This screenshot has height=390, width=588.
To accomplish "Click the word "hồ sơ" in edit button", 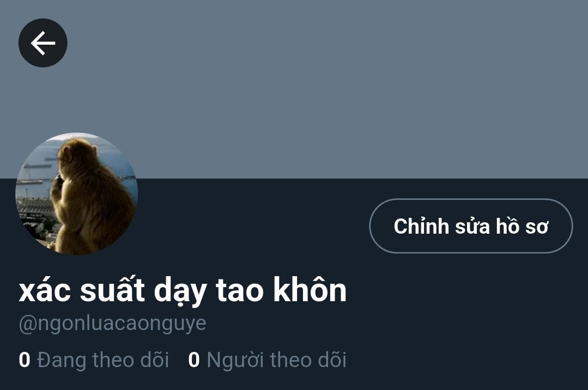I will pyautogui.click(x=522, y=226).
